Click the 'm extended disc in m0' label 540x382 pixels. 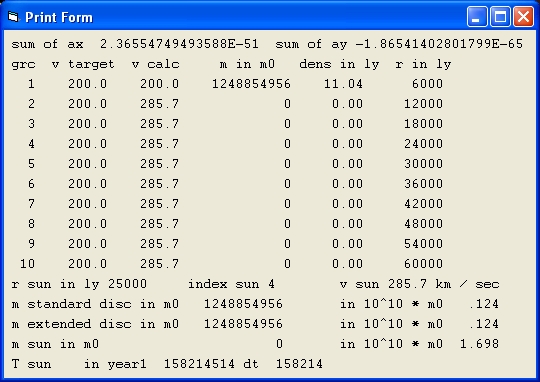click(x=95, y=324)
